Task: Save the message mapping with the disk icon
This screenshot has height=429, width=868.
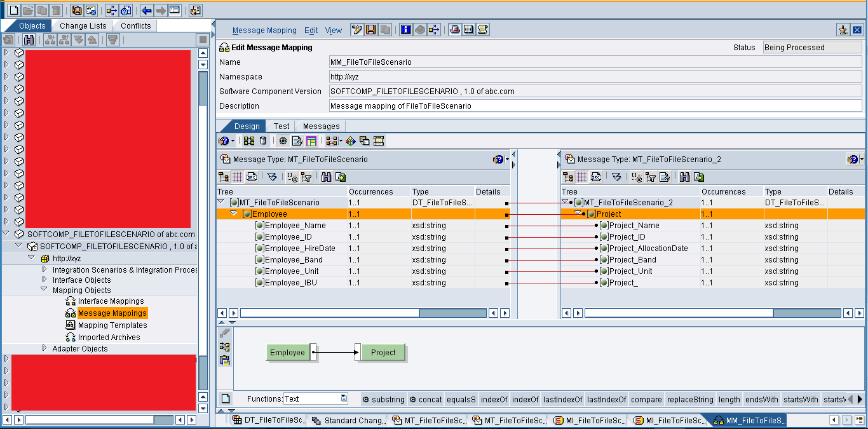Action: pyautogui.click(x=370, y=29)
